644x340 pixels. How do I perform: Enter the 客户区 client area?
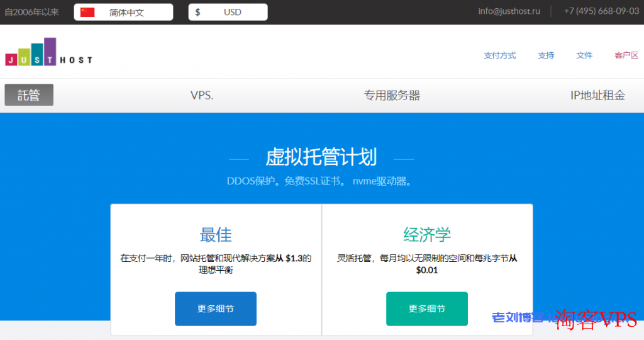(626, 55)
